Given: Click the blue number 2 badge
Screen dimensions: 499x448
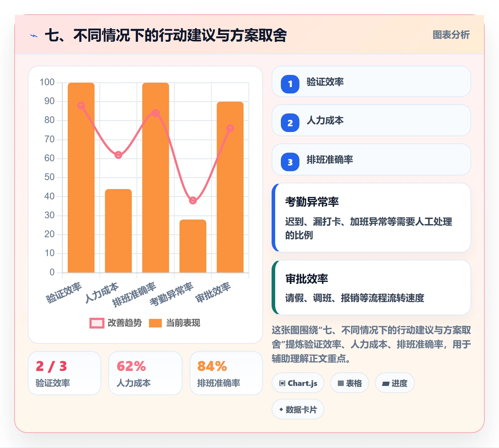Looking at the screenshot, I should pos(290,123).
